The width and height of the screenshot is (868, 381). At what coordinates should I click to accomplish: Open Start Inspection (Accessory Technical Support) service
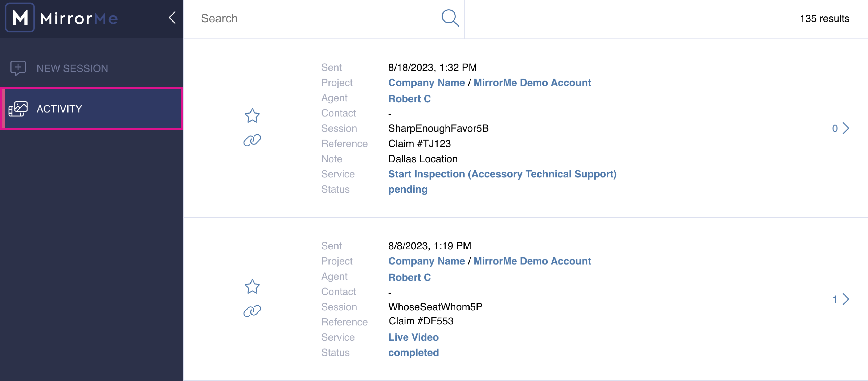pos(502,174)
